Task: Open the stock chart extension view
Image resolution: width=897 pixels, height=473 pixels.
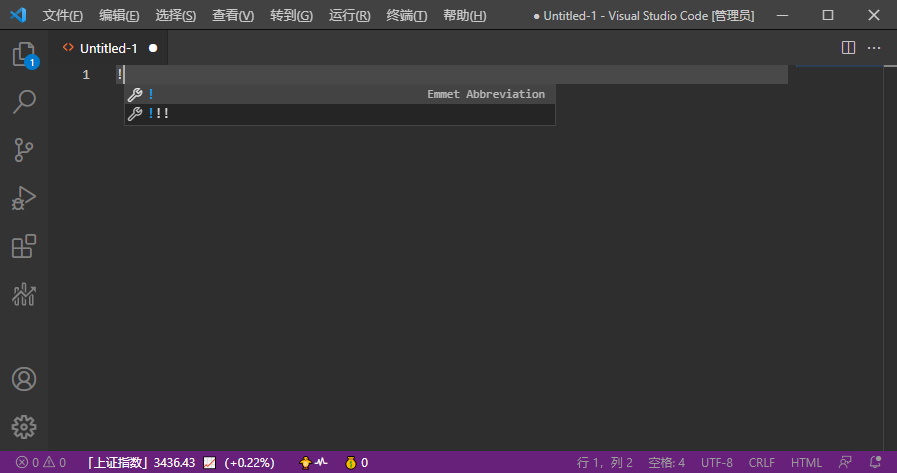Action: [x=24, y=294]
